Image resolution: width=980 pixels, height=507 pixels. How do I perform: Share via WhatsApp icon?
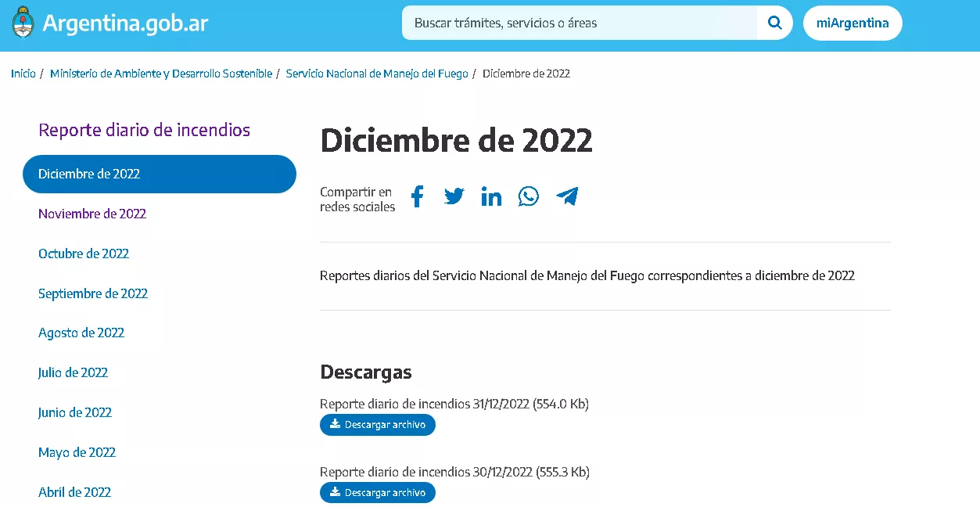tap(529, 196)
